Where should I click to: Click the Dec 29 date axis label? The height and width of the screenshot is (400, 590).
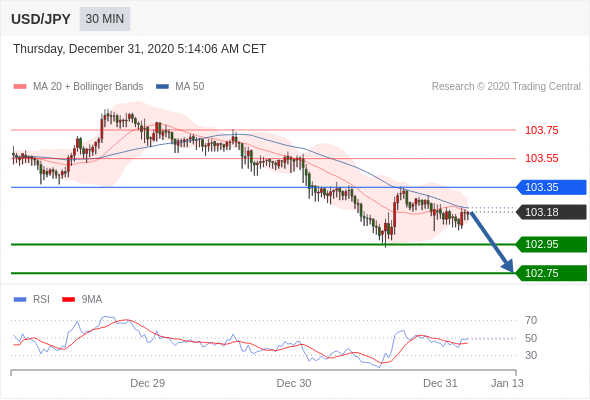point(148,383)
